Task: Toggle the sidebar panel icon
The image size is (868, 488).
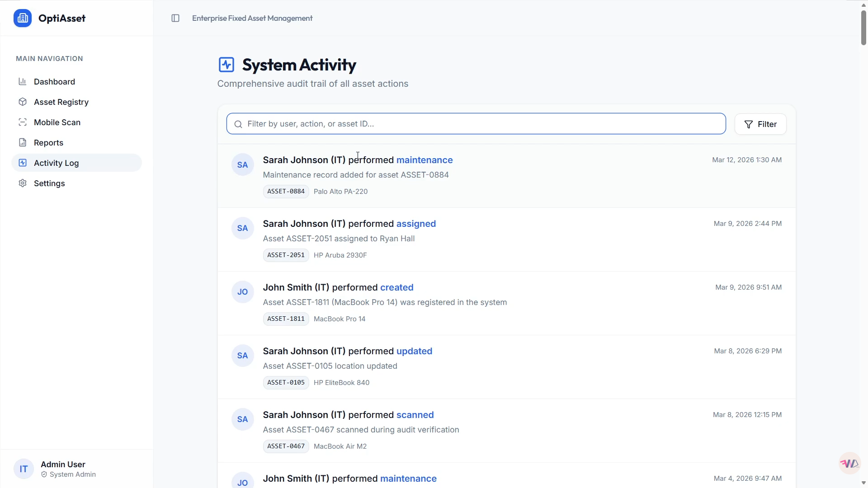Action: pos(175,18)
